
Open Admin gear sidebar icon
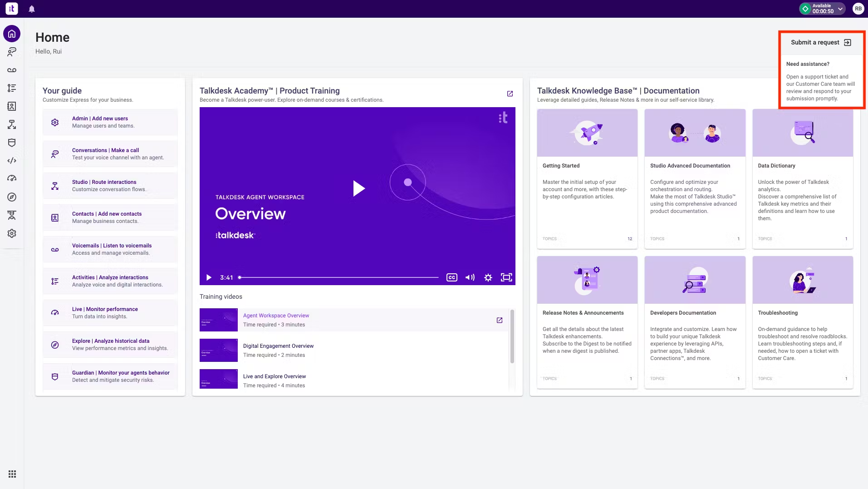pyautogui.click(x=12, y=233)
